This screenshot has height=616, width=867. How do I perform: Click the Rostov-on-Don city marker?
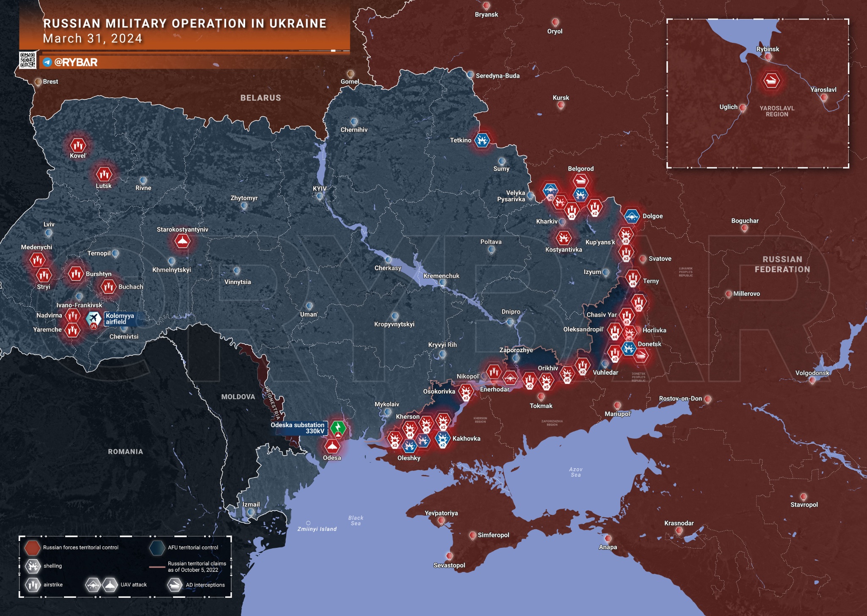click(x=707, y=399)
